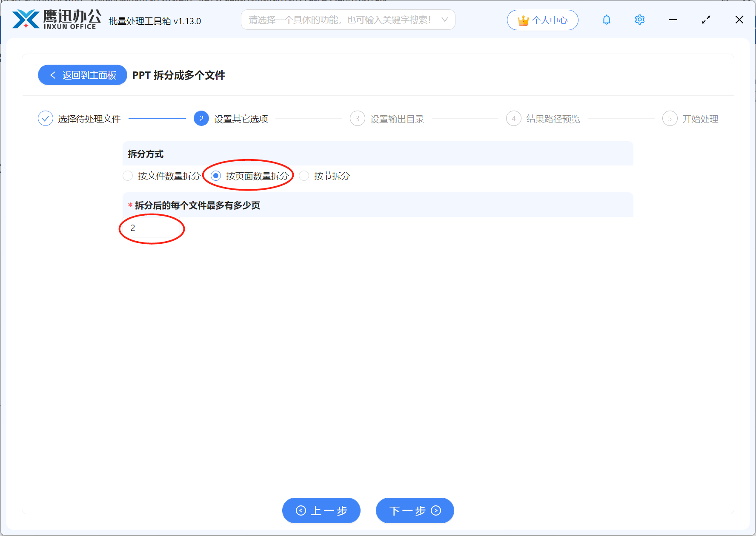Select the 按文件数量拆分 radio button

(x=128, y=176)
